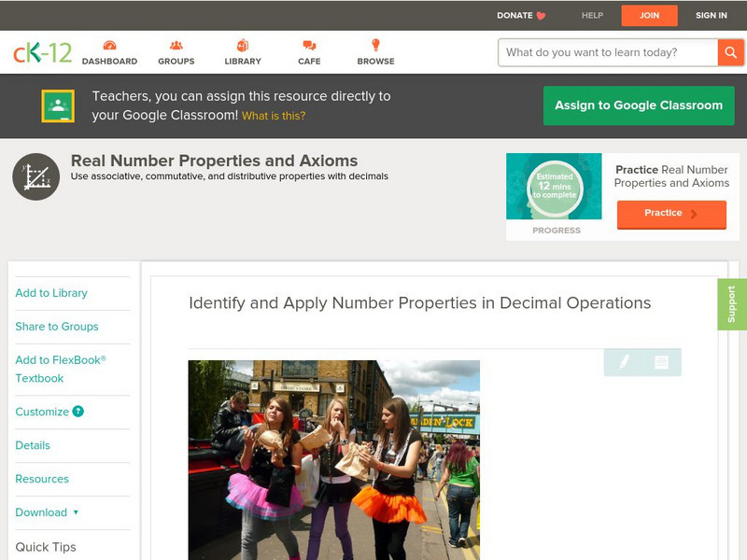Click Add to FlexBook Textbook link
Image resolution: width=747 pixels, height=560 pixels.
[x=61, y=369]
